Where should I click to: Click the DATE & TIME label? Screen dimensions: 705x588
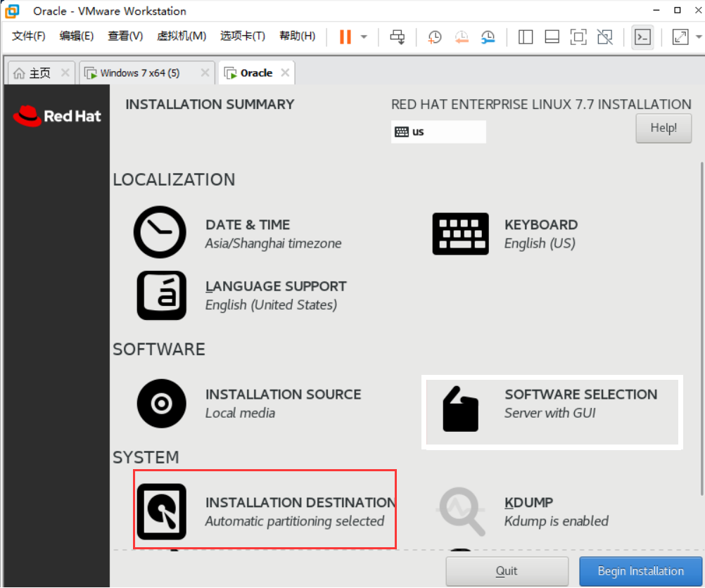(x=247, y=224)
